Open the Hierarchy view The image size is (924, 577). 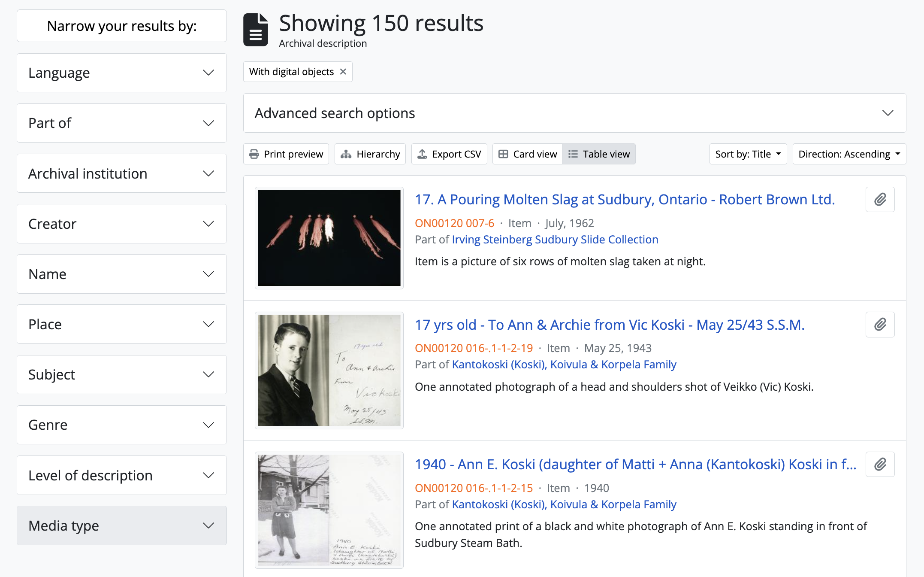pos(370,154)
